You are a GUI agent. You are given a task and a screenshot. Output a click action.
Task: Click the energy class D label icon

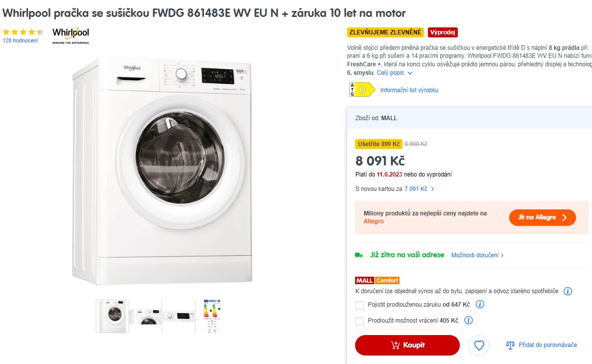362,90
